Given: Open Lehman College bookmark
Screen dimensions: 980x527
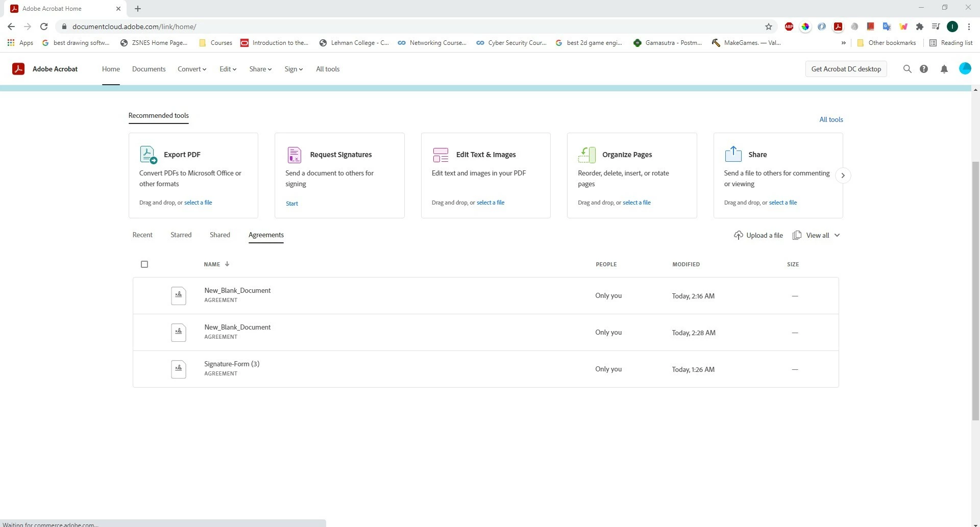Looking at the screenshot, I should click(354, 43).
